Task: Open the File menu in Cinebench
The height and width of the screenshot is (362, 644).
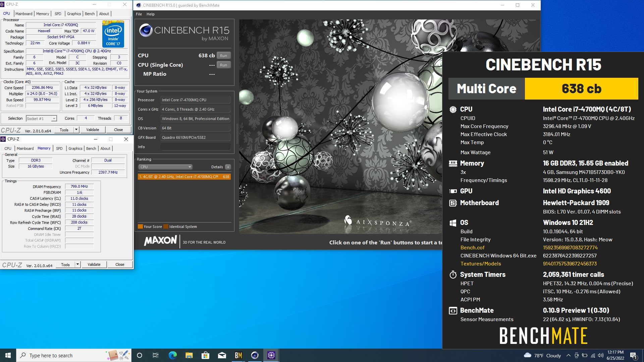Action: pyautogui.click(x=139, y=14)
